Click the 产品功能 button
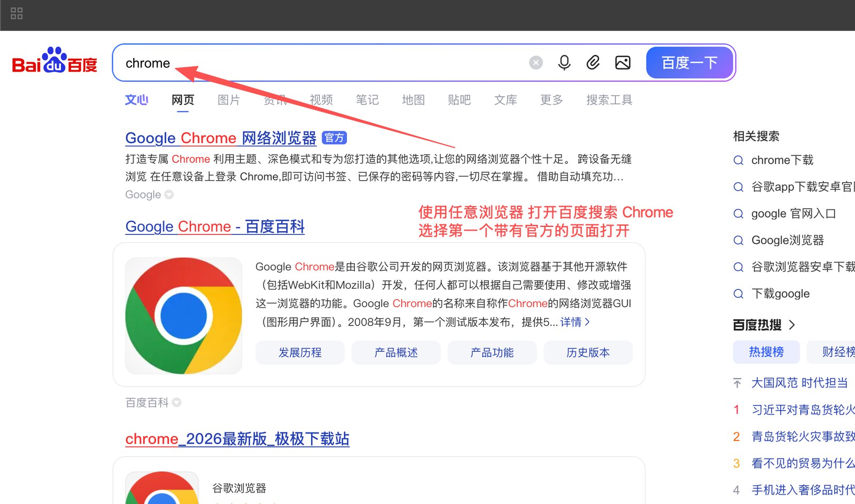 [492, 352]
